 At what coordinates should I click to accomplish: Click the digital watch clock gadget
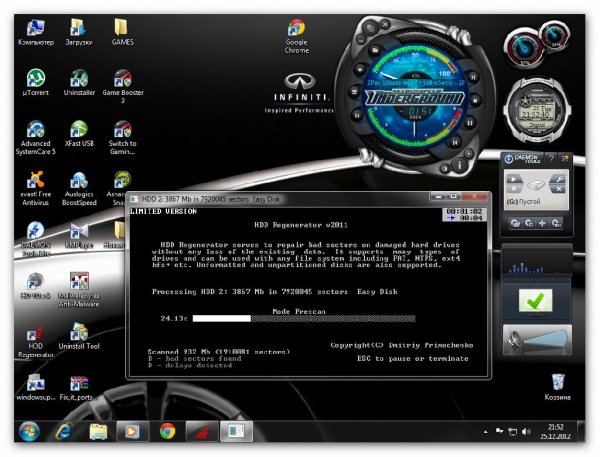click(536, 111)
